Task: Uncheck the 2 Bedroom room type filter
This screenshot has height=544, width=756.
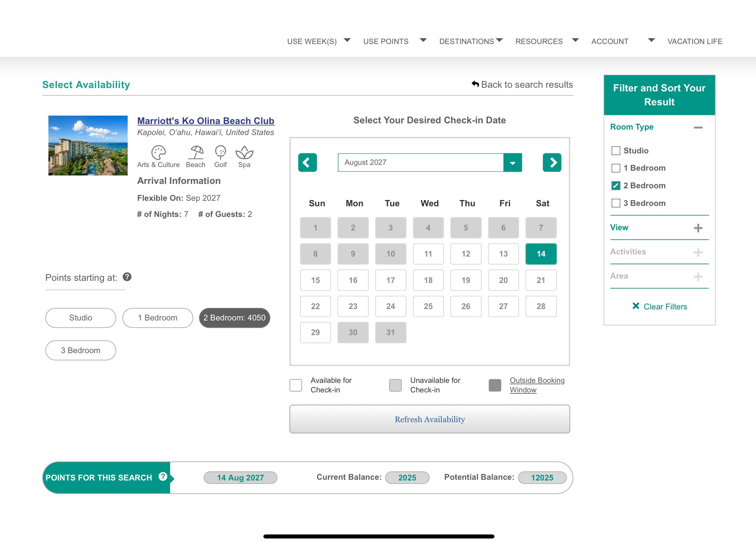Action: tap(616, 186)
